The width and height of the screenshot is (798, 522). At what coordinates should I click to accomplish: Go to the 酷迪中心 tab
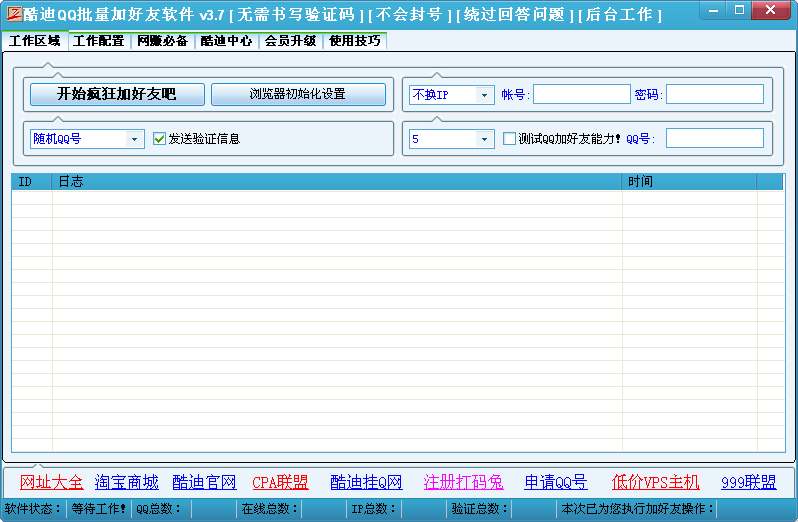[x=226, y=41]
